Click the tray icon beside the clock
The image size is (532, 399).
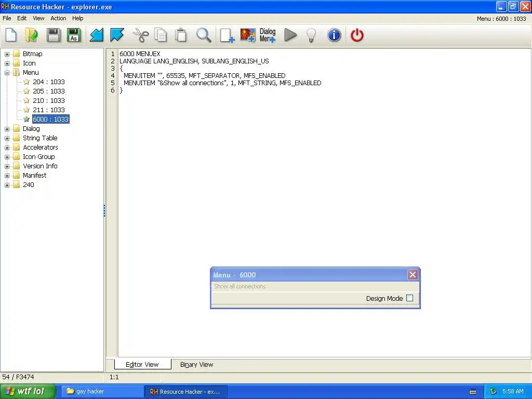[x=494, y=391]
